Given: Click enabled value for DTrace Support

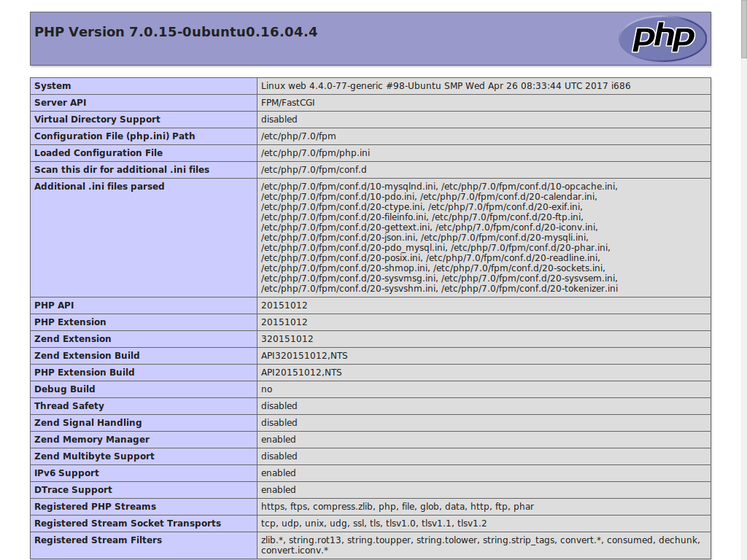Looking at the screenshot, I should click(278, 489).
